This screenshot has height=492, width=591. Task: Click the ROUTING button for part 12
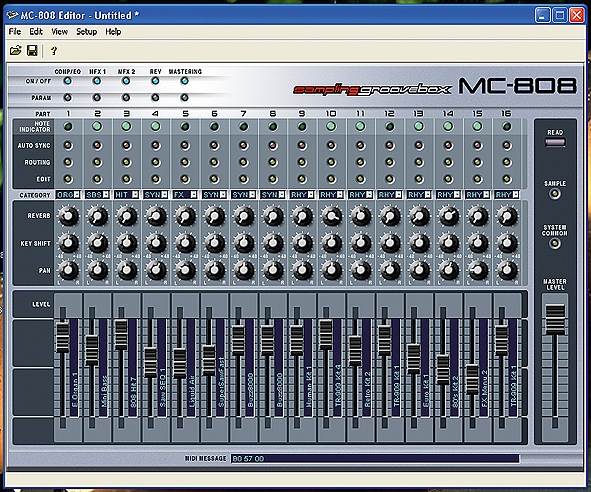[x=390, y=162]
